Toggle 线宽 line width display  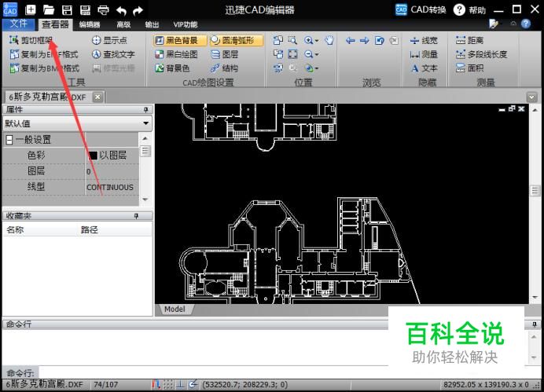[424, 41]
